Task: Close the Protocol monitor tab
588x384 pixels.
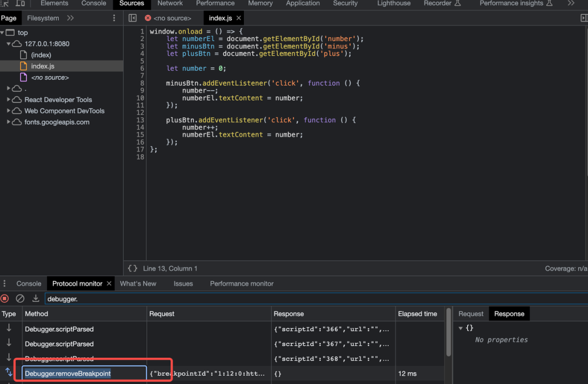Action: point(109,283)
